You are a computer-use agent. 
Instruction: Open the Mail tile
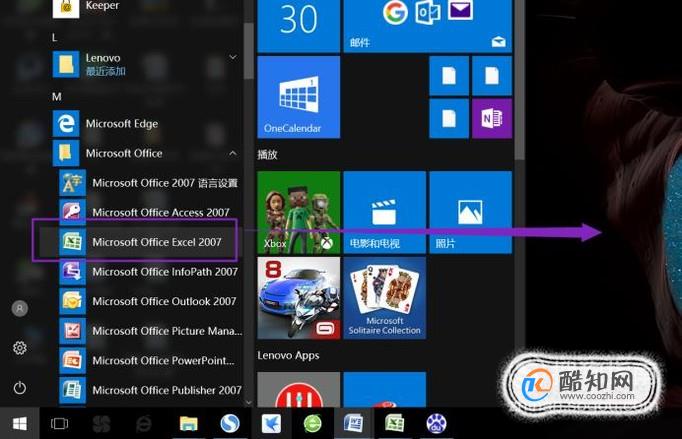(428, 26)
